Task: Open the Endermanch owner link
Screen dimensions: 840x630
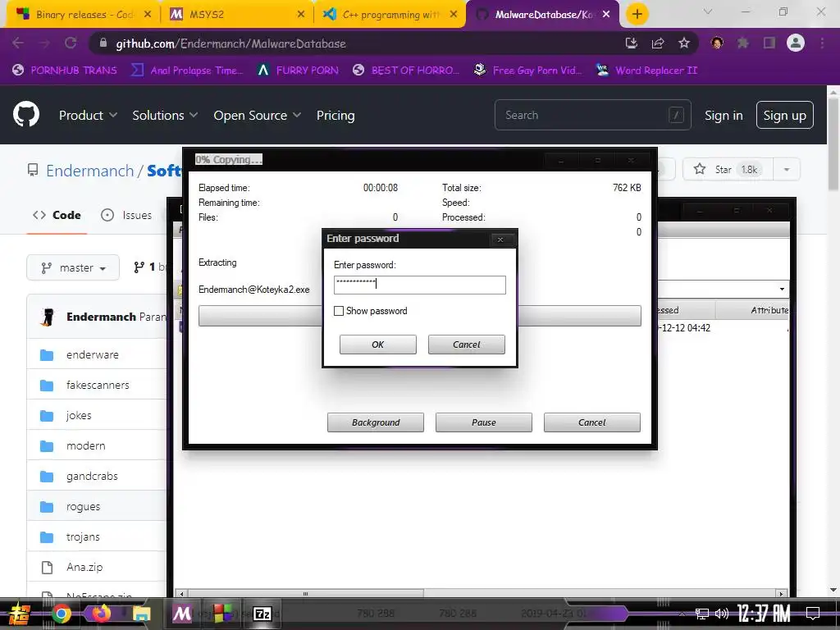Action: (89, 171)
